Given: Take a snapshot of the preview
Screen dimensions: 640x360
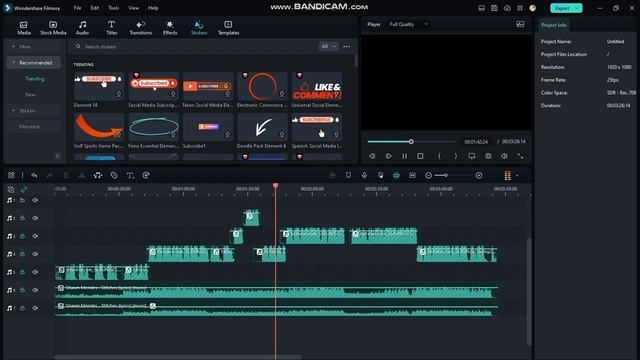Looking at the screenshot, I should pyautogui.click(x=488, y=156).
